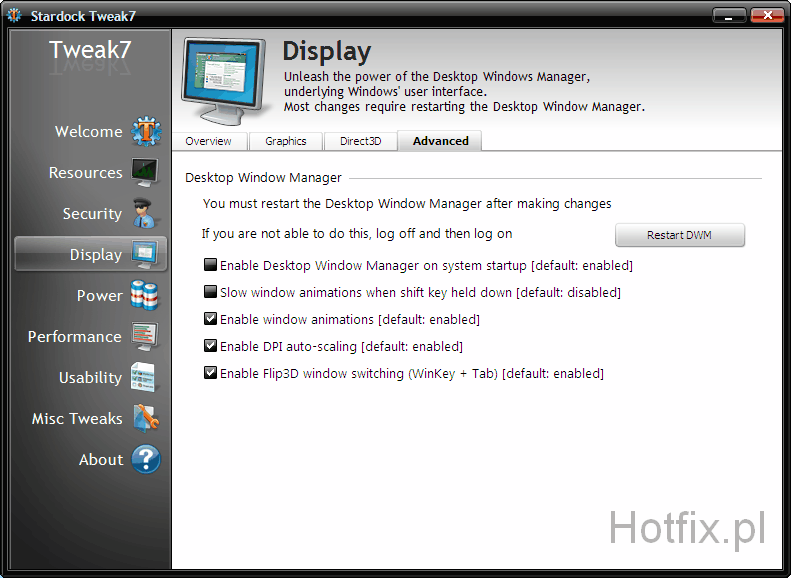Image resolution: width=791 pixels, height=578 pixels.
Task: Click the 'log off and then log on' text
Action: click(x=444, y=234)
